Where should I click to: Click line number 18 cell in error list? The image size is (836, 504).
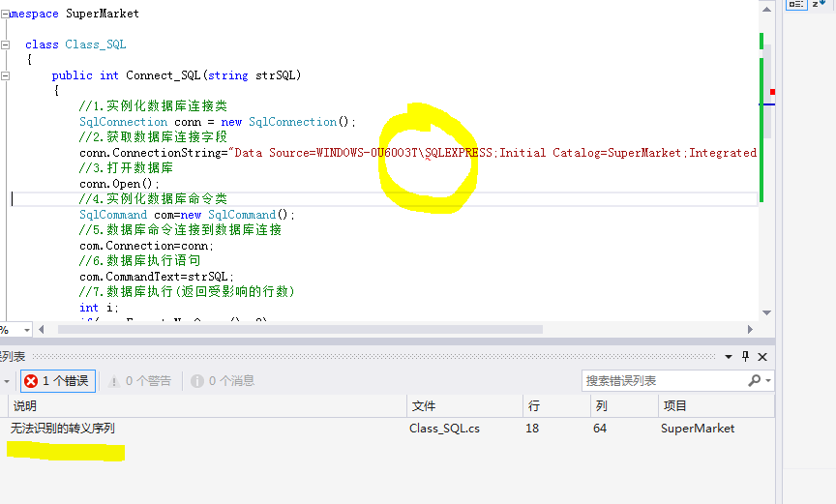[x=532, y=429]
